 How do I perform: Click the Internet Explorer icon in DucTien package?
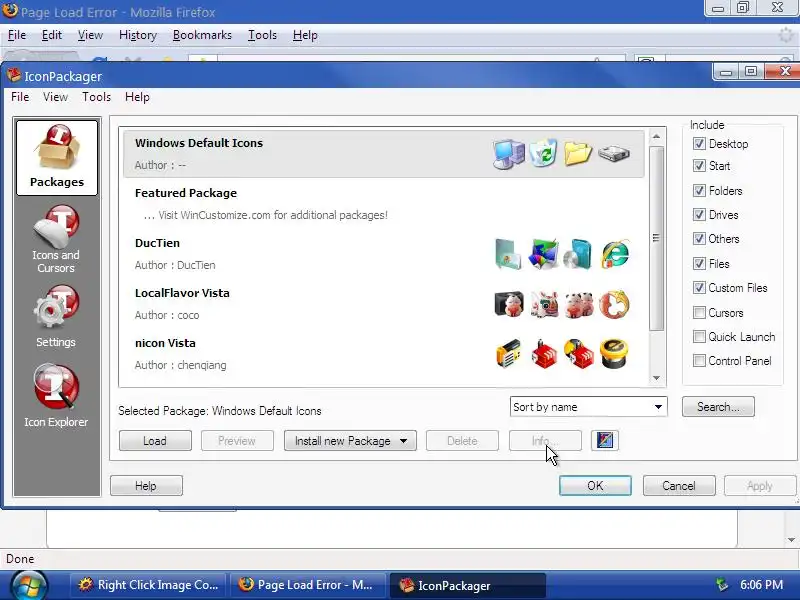pyautogui.click(x=615, y=254)
